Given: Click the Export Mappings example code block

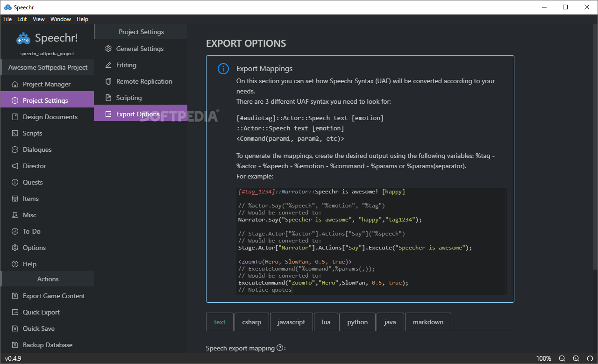Looking at the screenshot, I should click(x=371, y=241).
